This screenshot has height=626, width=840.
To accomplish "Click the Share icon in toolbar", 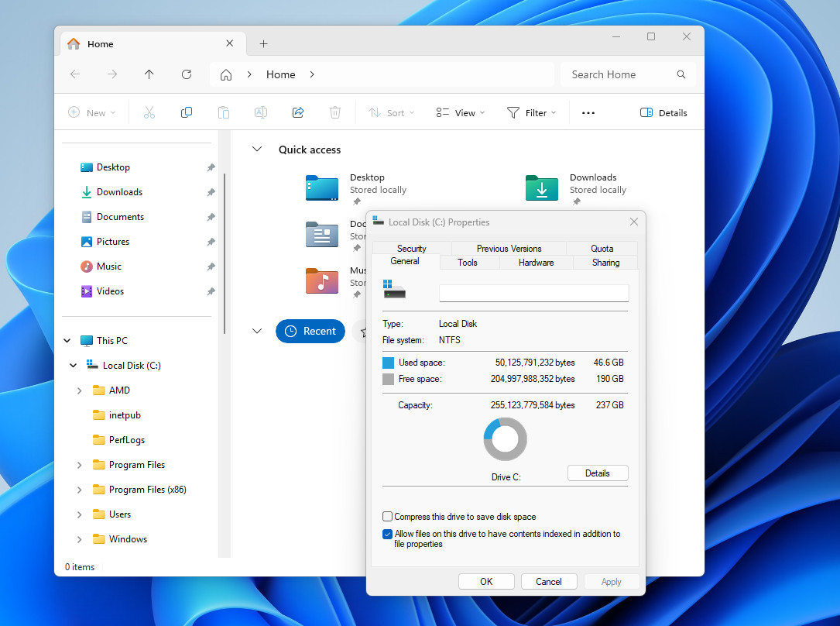I will click(298, 112).
